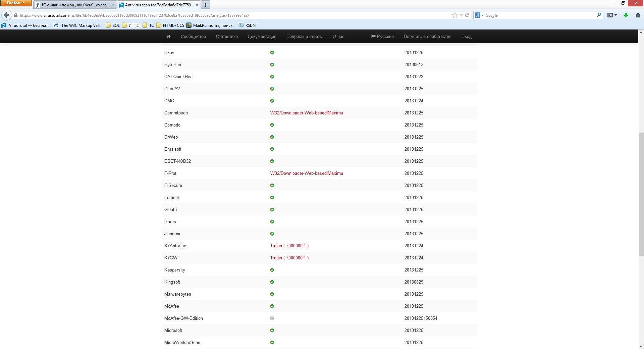Click the Bkav clean check mark

point(272,52)
